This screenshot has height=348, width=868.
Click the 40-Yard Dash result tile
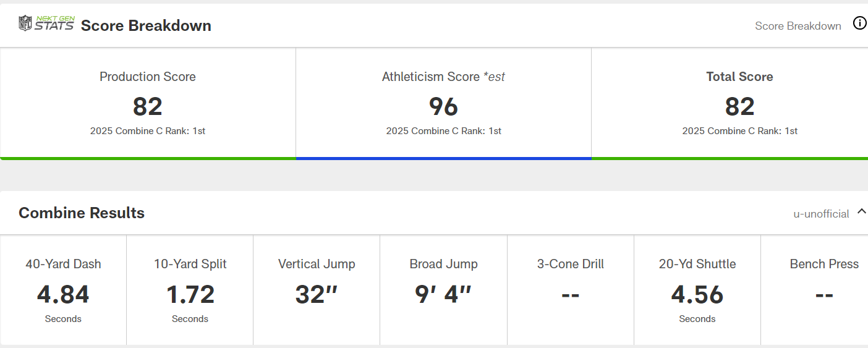click(x=63, y=290)
